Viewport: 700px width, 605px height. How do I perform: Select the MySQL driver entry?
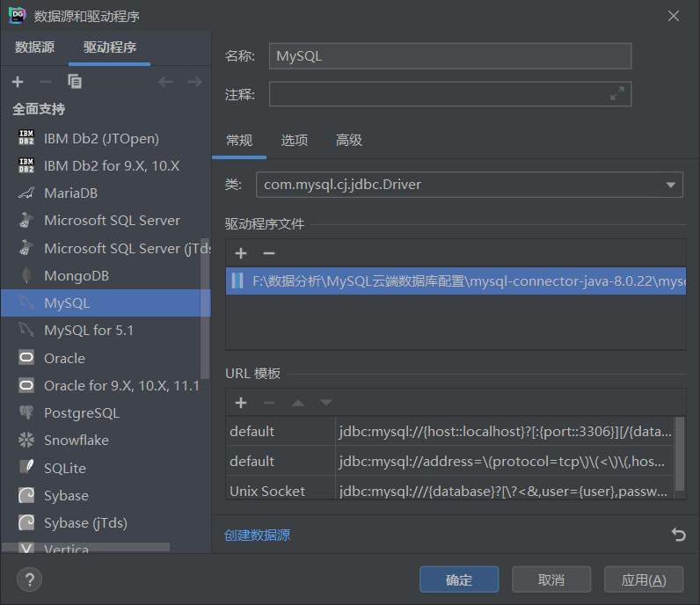click(x=106, y=302)
